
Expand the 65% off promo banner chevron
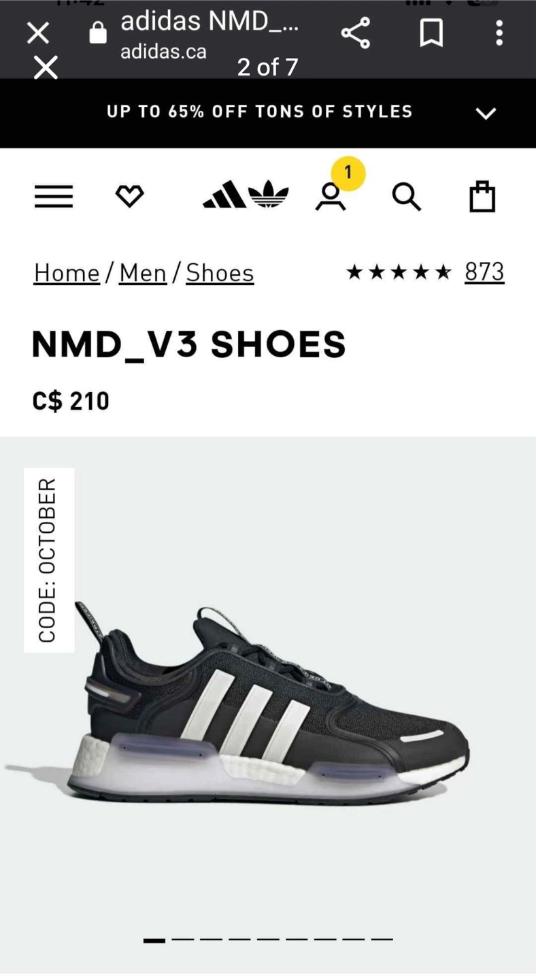pyautogui.click(x=486, y=113)
